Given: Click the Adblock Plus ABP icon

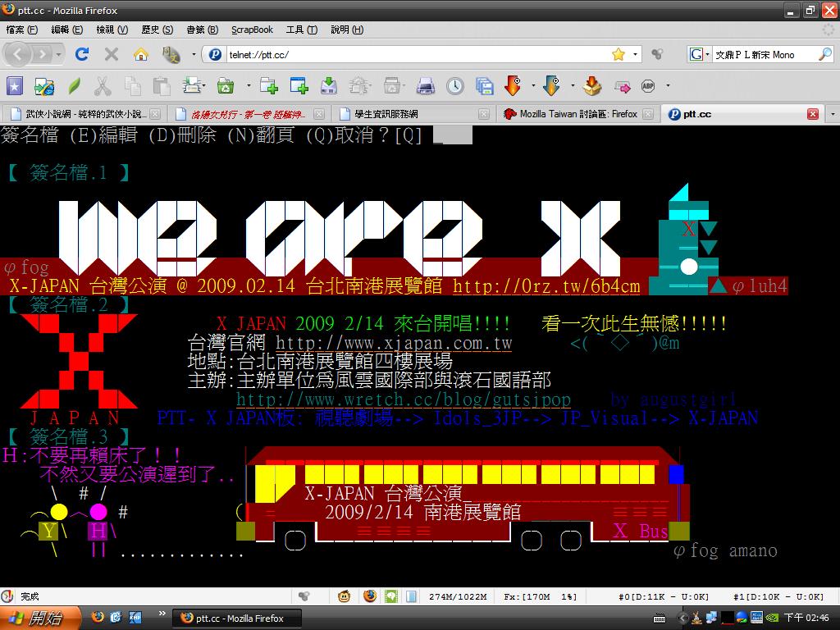Looking at the screenshot, I should (x=647, y=85).
